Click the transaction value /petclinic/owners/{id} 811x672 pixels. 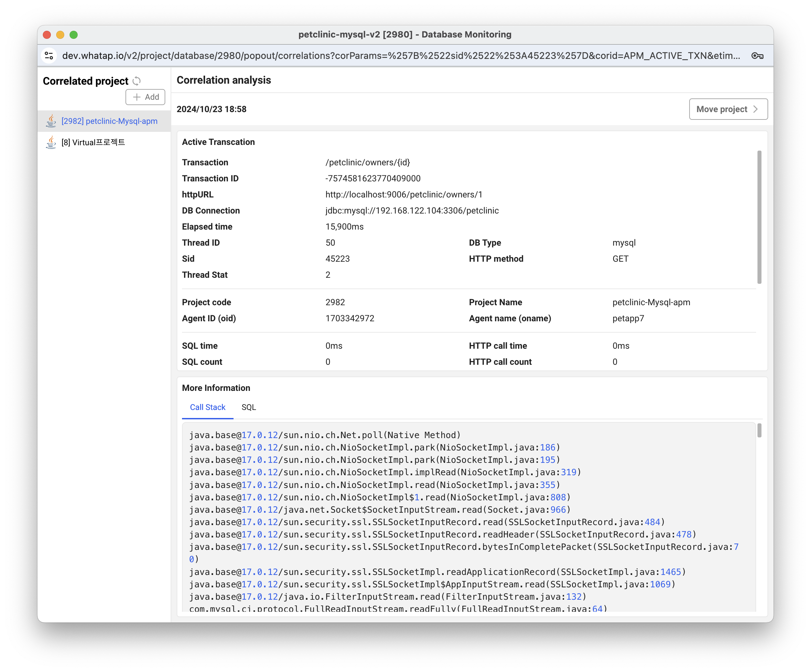(x=368, y=162)
